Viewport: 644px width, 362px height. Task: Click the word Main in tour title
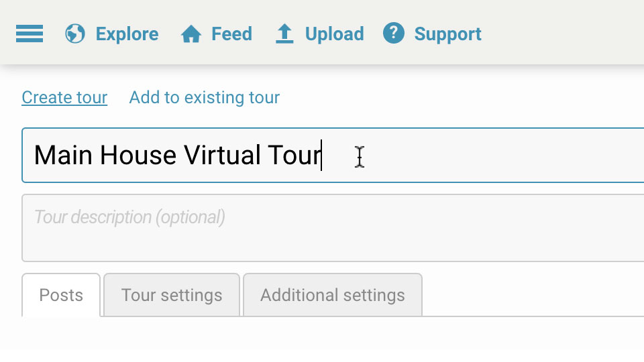pyautogui.click(x=63, y=155)
